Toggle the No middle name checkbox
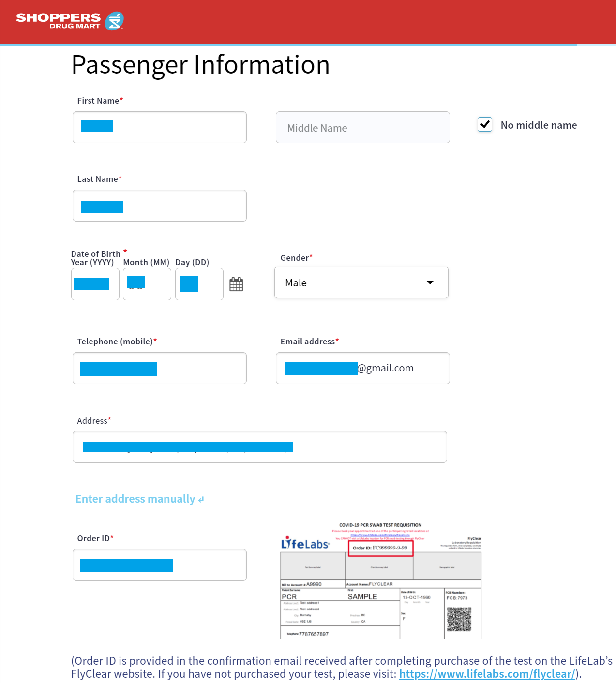 click(485, 125)
